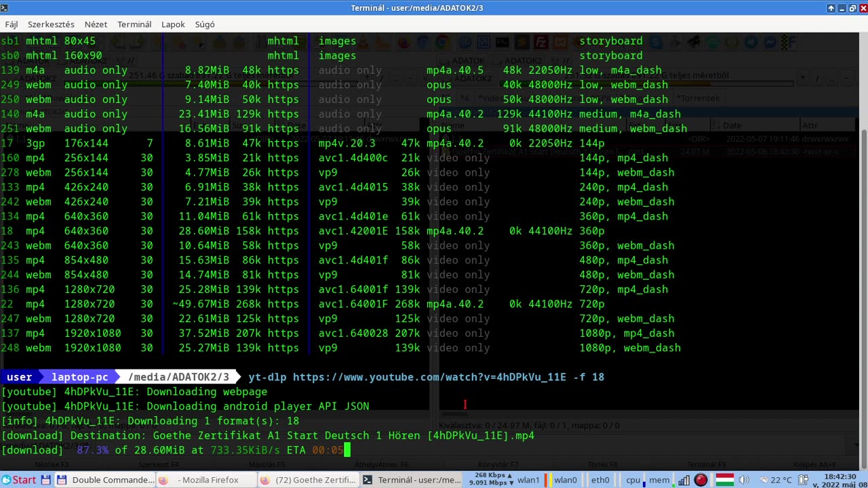Click the eth0 network monitor
Image resolution: width=868 pixels, height=488 pixels.
(600, 480)
